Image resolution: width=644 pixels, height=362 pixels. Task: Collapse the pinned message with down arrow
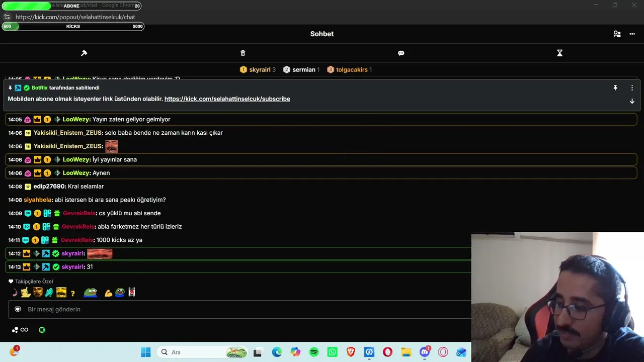coord(632,101)
